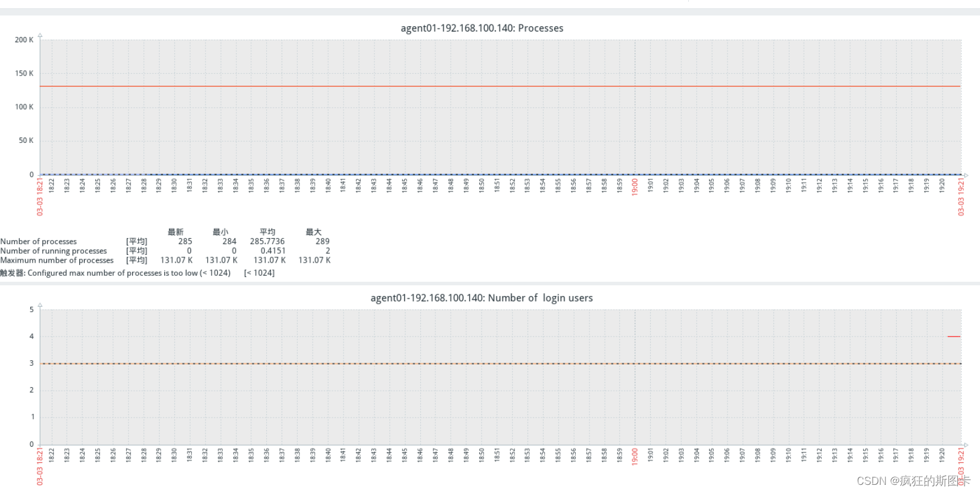Click the y-axis label 1 in login users chart

[x=32, y=417]
